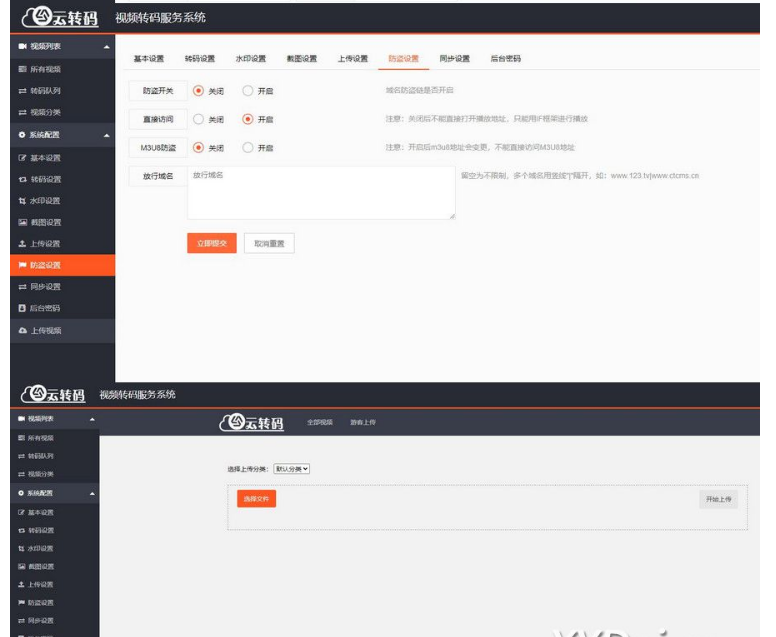Enable 防盗开关 by selecting 开启
776x637 pixels.
coord(248,90)
